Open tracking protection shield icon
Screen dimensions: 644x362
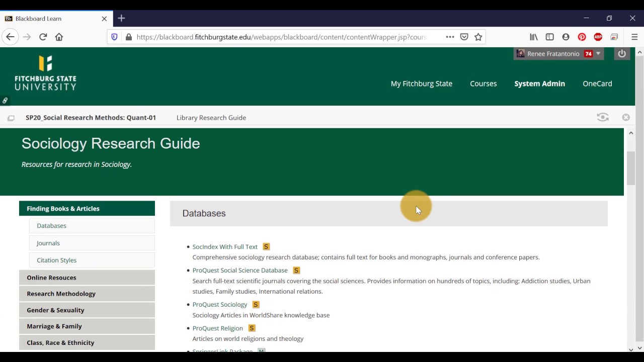114,37
